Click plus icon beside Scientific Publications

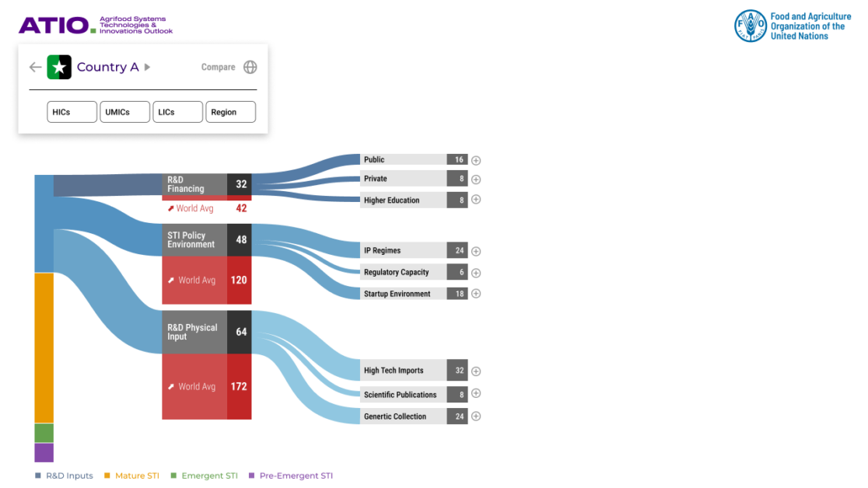coord(476,393)
